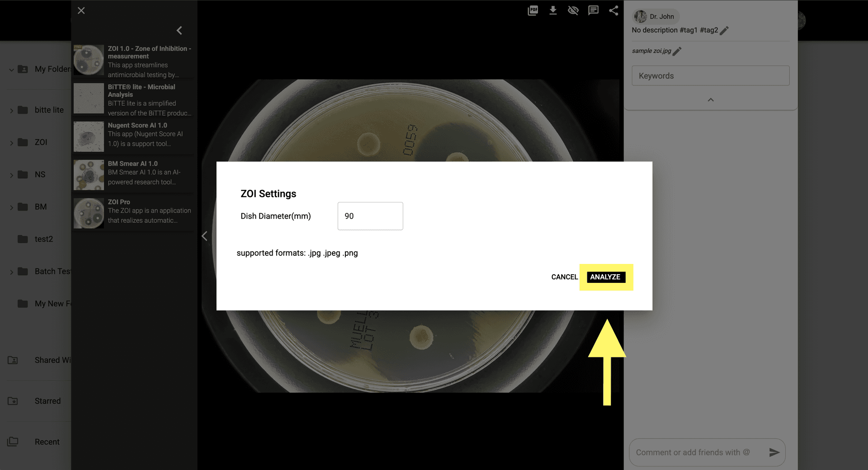868x470 pixels.
Task: Click the Dish Diameter input field
Action: (370, 216)
